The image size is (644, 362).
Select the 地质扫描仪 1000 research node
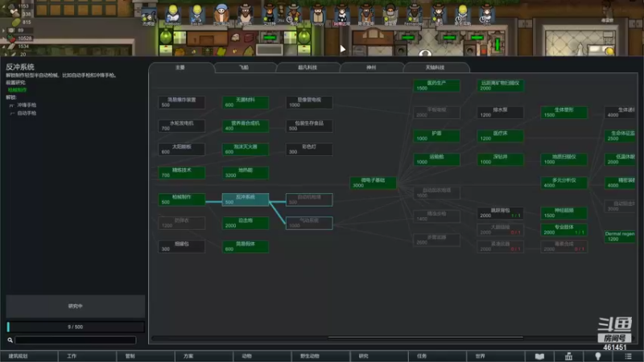click(x=563, y=159)
